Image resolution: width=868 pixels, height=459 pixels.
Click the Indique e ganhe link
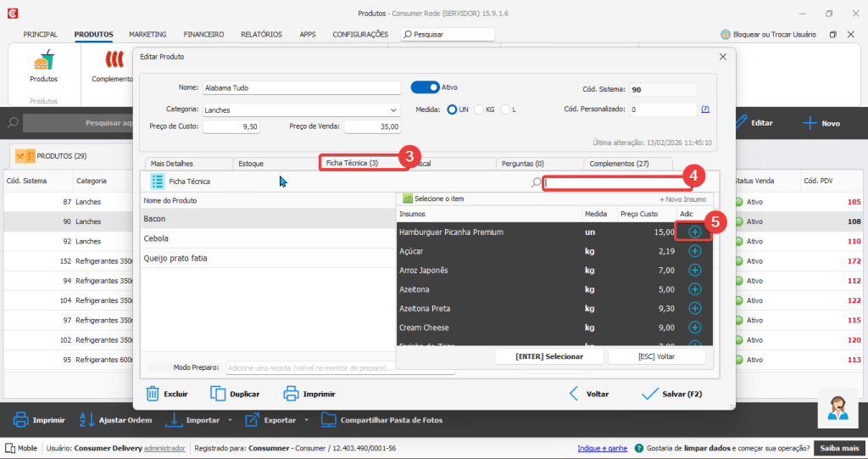click(602, 448)
